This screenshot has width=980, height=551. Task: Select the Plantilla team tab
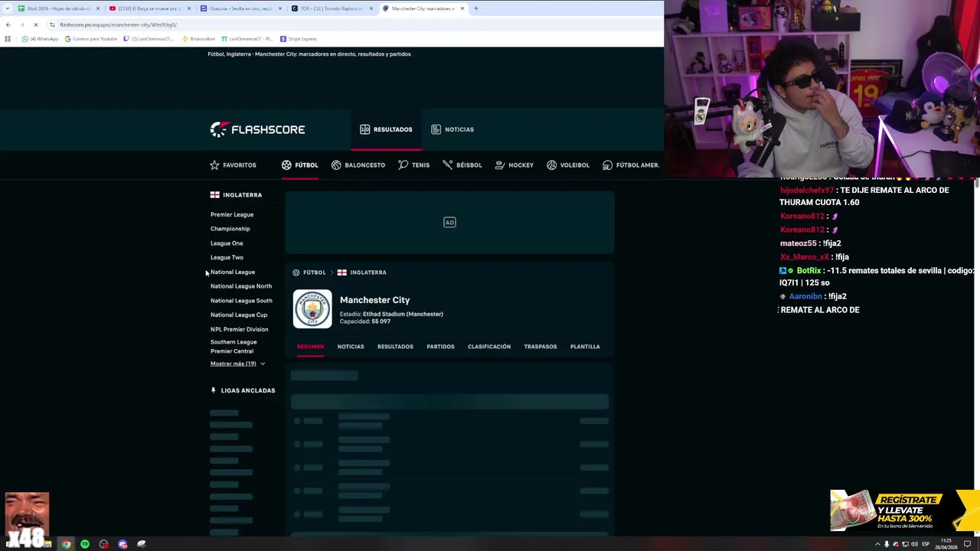click(585, 347)
